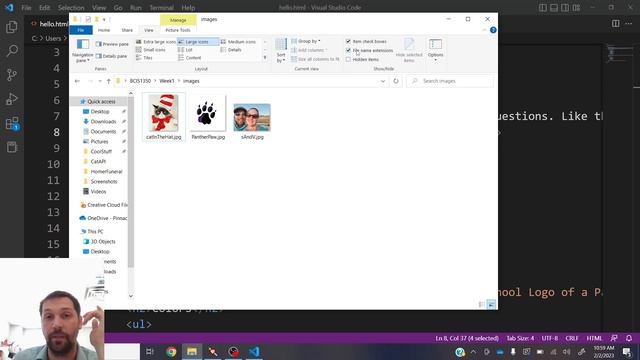Open the Sort by dropdown

click(281, 51)
